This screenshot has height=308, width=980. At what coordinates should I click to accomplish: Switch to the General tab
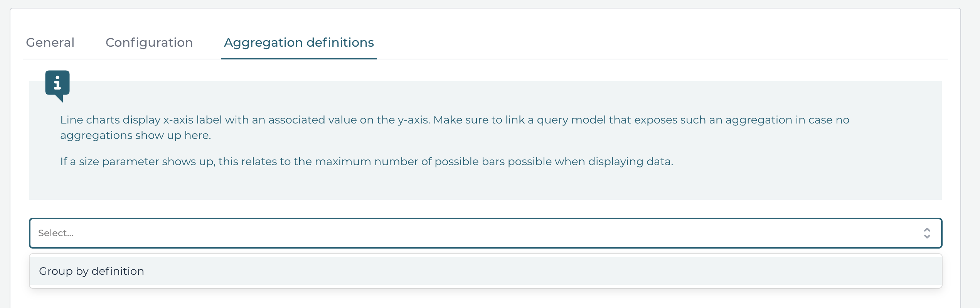(x=50, y=42)
